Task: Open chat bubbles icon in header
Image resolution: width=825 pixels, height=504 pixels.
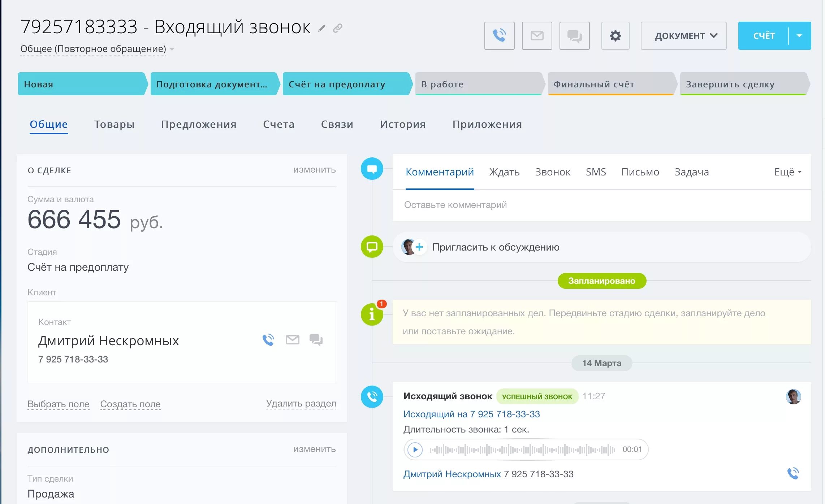Action: coord(574,35)
